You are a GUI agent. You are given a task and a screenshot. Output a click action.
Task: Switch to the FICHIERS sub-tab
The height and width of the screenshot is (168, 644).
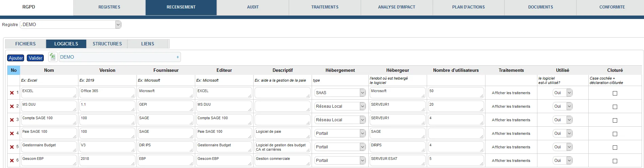25,44
